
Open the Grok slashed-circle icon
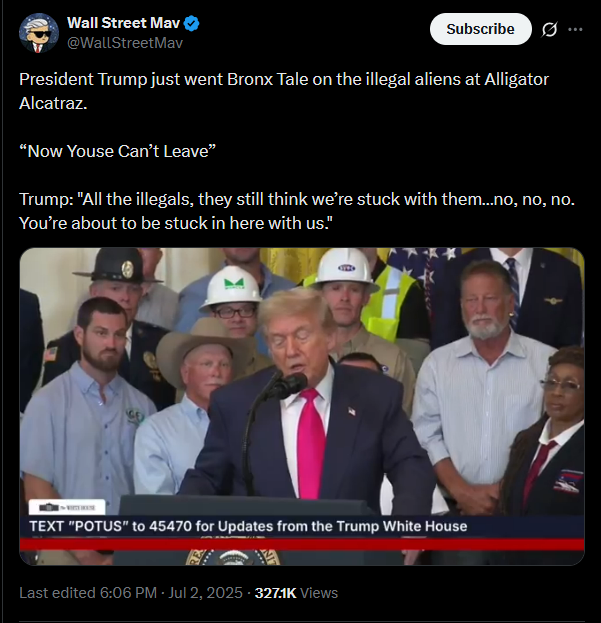pos(549,29)
